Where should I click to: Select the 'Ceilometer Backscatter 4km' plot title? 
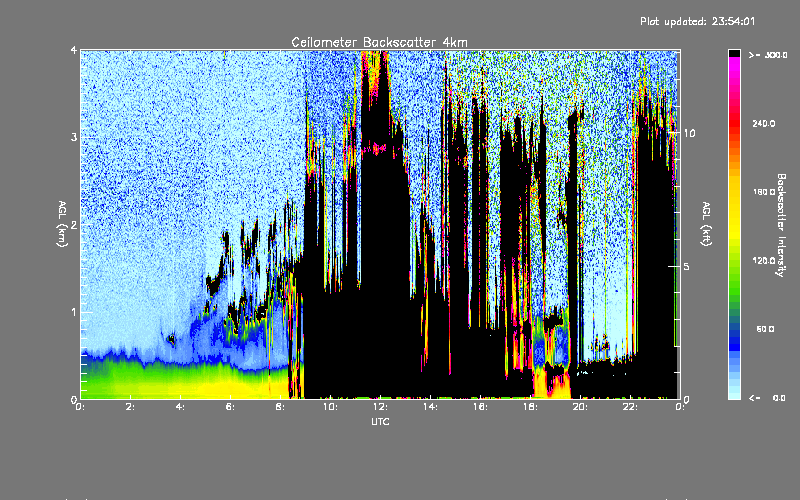point(379,42)
